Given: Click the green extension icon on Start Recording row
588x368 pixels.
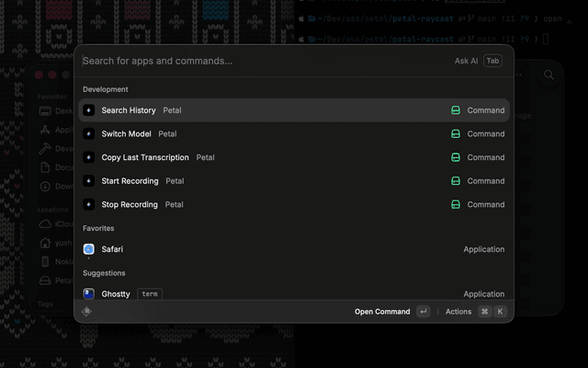Looking at the screenshot, I should (455, 181).
